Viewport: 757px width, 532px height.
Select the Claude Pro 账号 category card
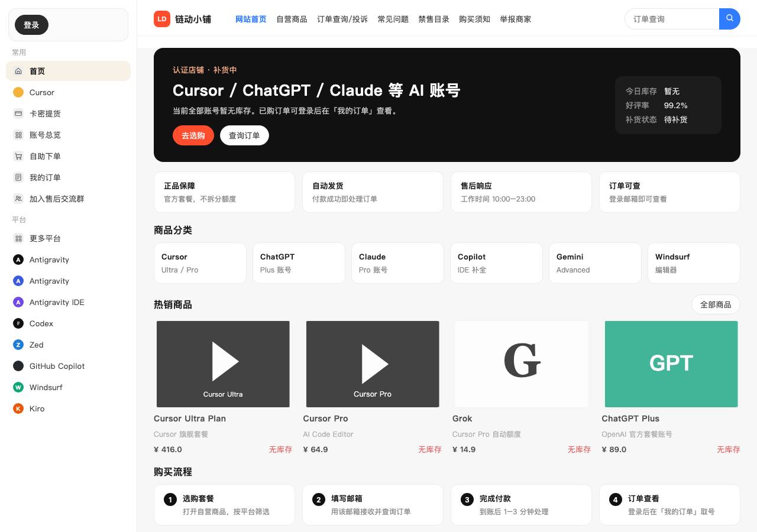[x=397, y=263]
